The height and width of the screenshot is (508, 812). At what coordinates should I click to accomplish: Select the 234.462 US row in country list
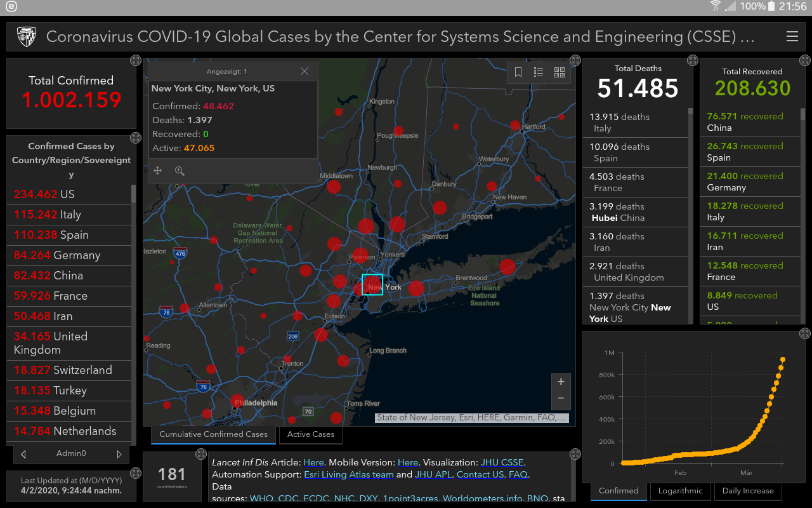[x=69, y=194]
